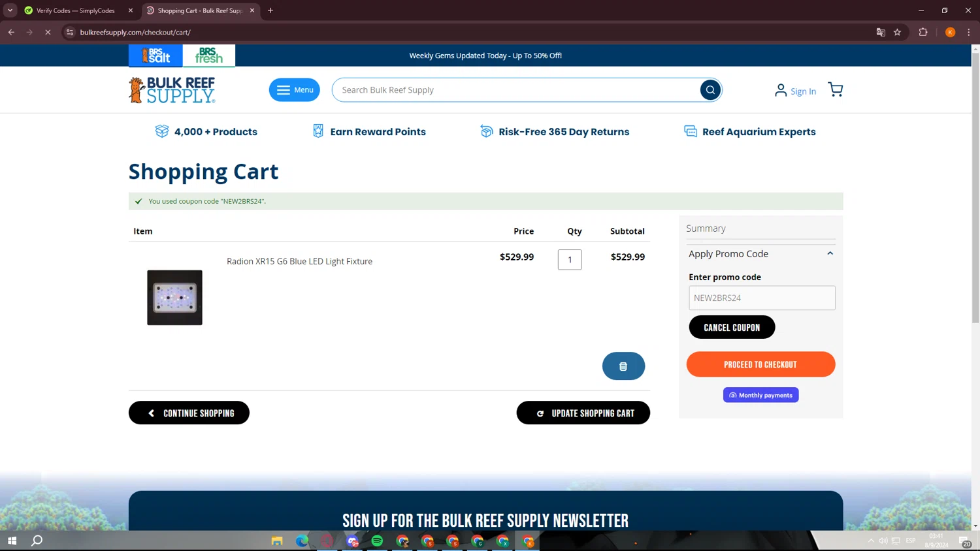Click the translate page icon

coord(881,32)
